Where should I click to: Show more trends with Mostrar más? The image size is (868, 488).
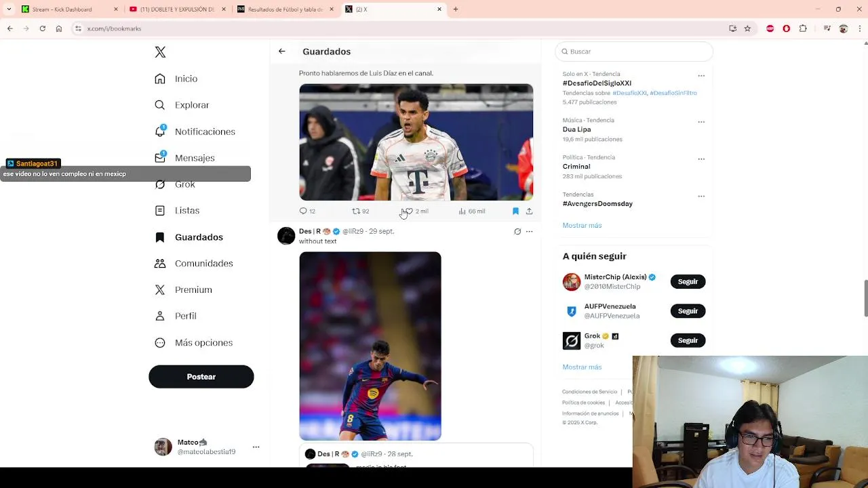pos(582,226)
